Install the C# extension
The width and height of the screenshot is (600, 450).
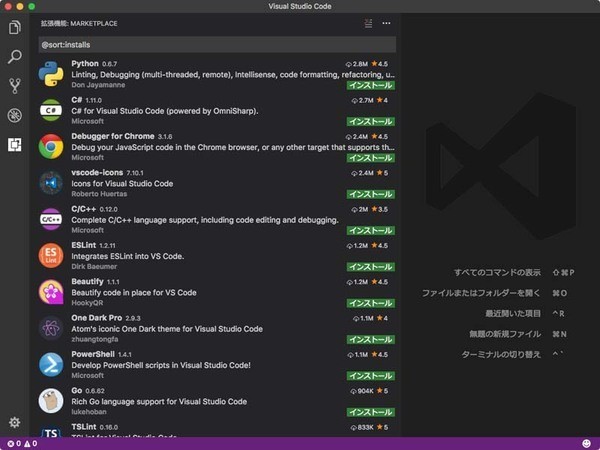coord(371,122)
